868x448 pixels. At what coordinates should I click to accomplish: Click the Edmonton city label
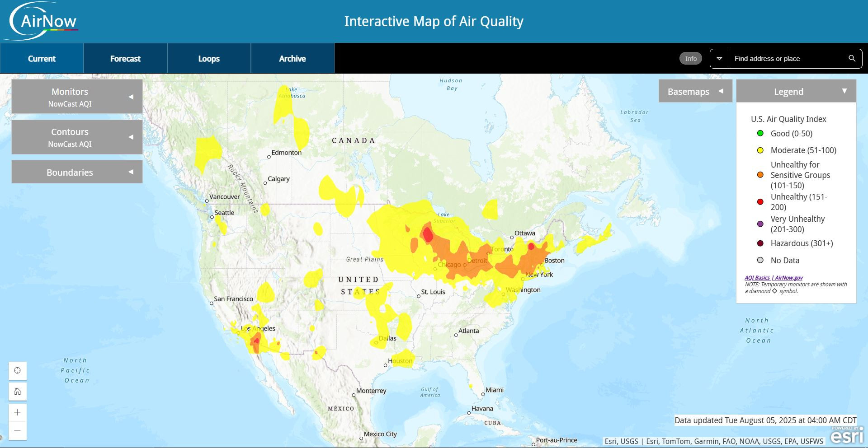(x=286, y=153)
